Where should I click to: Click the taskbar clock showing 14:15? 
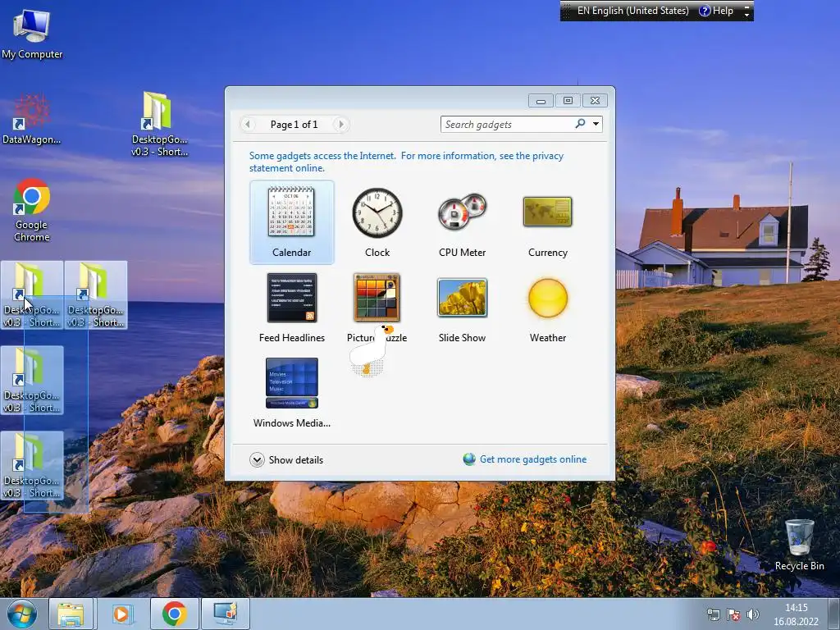tap(796, 614)
